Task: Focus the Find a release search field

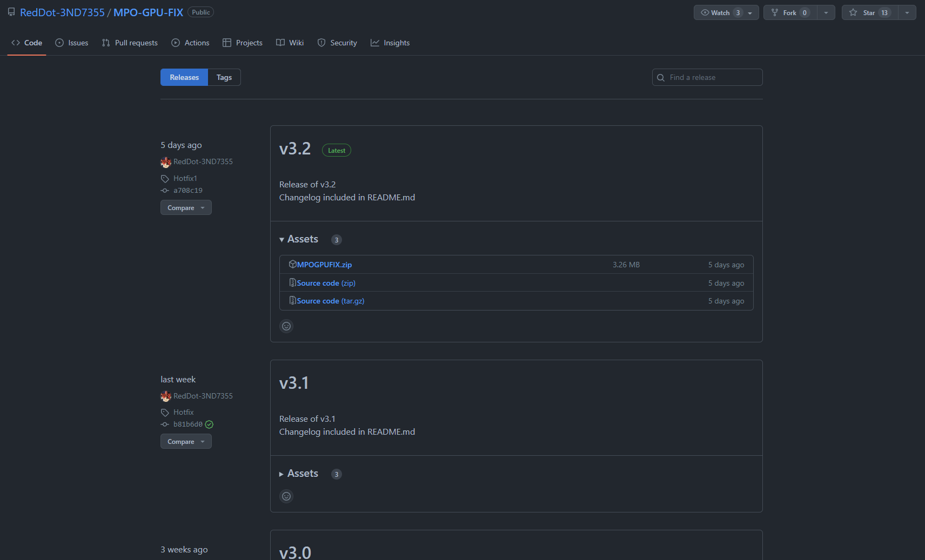Action: [x=707, y=77]
